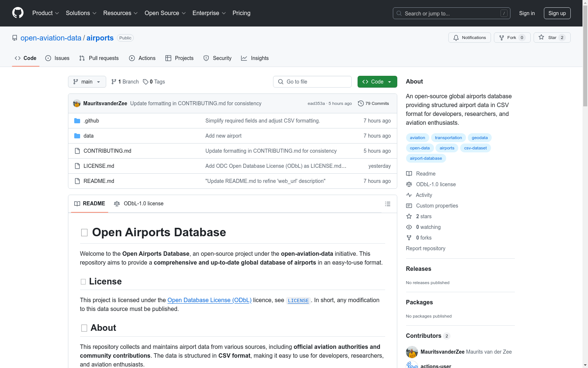Switch to the Issues tab
The height and width of the screenshot is (368, 588).
pyautogui.click(x=57, y=58)
